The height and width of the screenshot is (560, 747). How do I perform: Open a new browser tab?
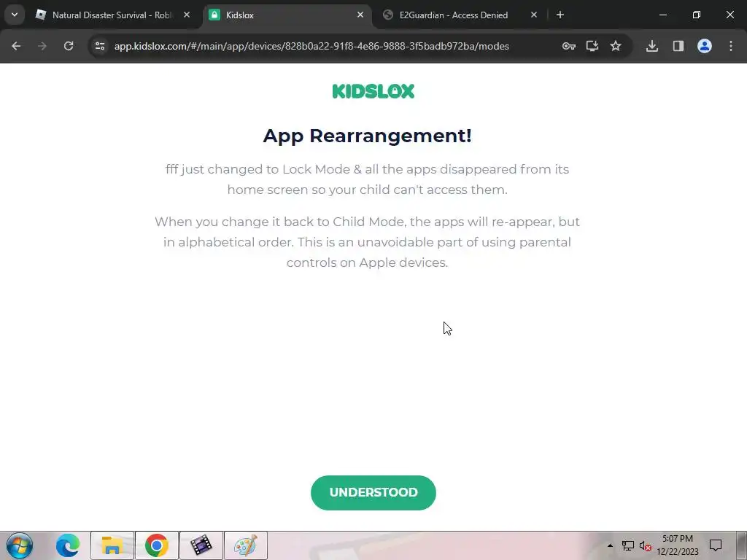pos(560,15)
